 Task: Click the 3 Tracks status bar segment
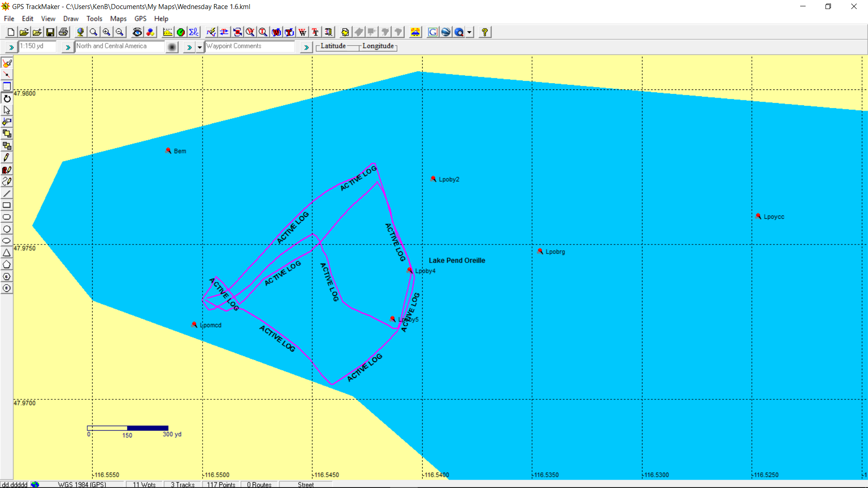pos(183,484)
